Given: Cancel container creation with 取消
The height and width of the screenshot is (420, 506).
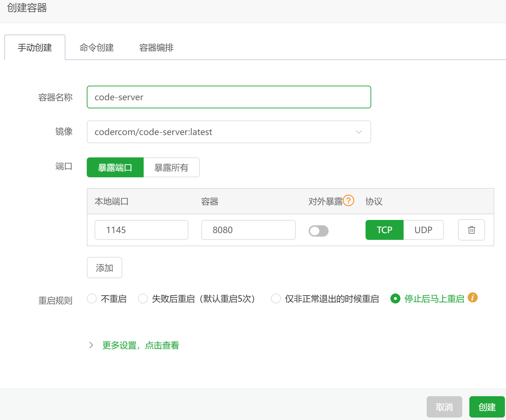Looking at the screenshot, I should pyautogui.click(x=444, y=407).
